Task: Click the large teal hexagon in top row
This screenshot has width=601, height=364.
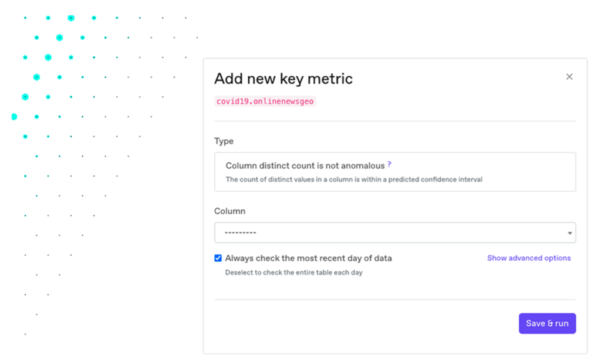Action: (71, 18)
